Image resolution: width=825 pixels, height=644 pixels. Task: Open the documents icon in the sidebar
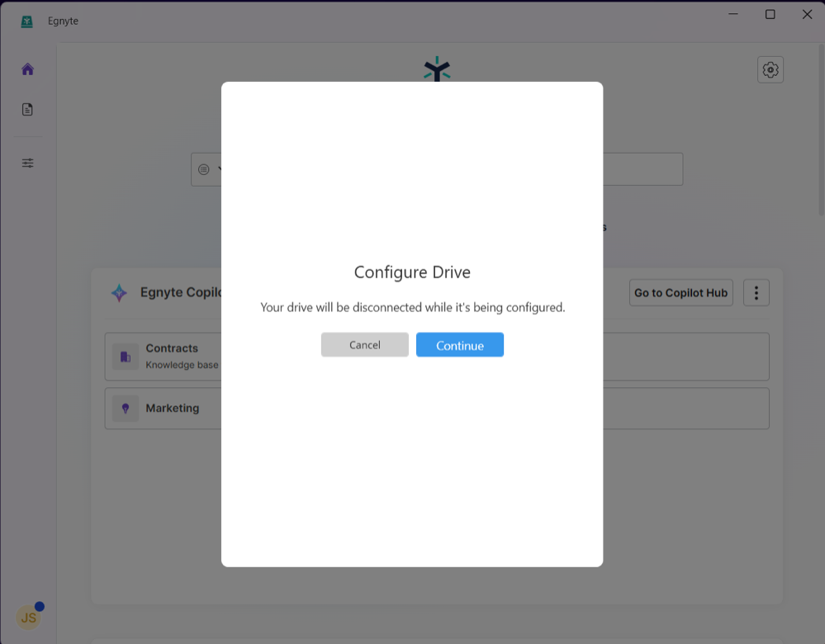(x=27, y=110)
